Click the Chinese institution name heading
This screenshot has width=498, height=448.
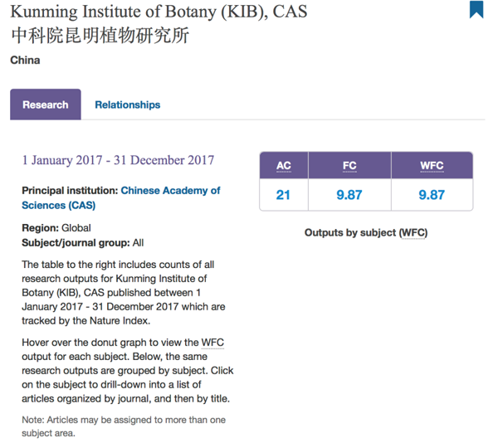point(100,35)
